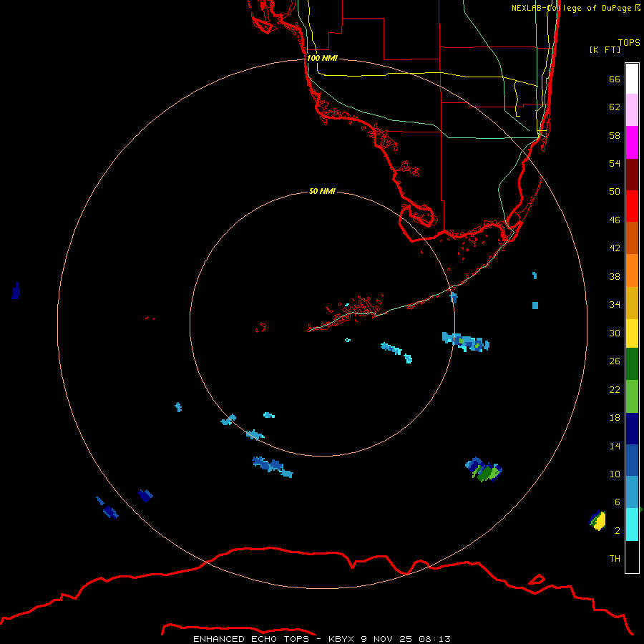The width and height of the screenshot is (644, 644).
Task: Select legend value "26"
Action: click(615, 361)
